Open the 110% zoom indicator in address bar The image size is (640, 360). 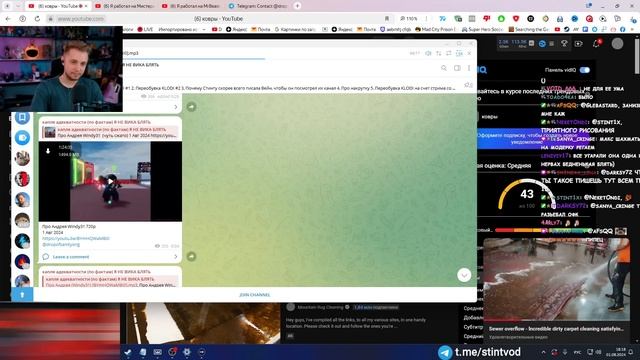[409, 19]
